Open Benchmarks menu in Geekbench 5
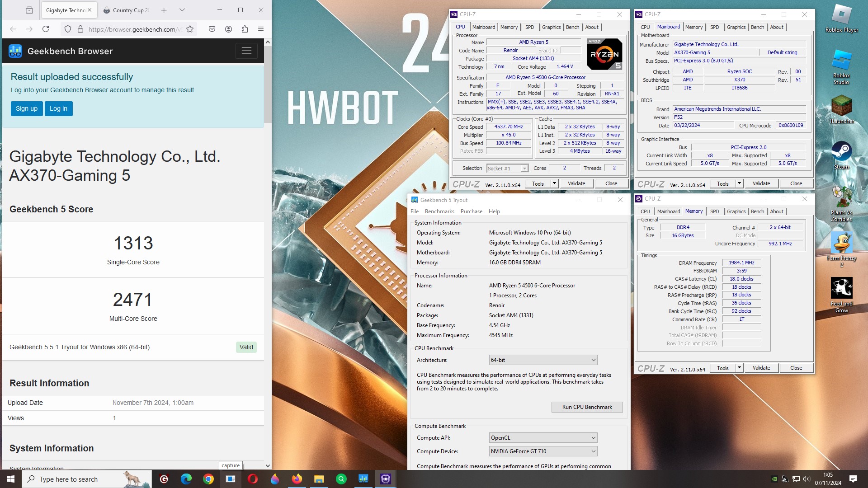Screen dimensions: 868x488 pyautogui.click(x=439, y=211)
